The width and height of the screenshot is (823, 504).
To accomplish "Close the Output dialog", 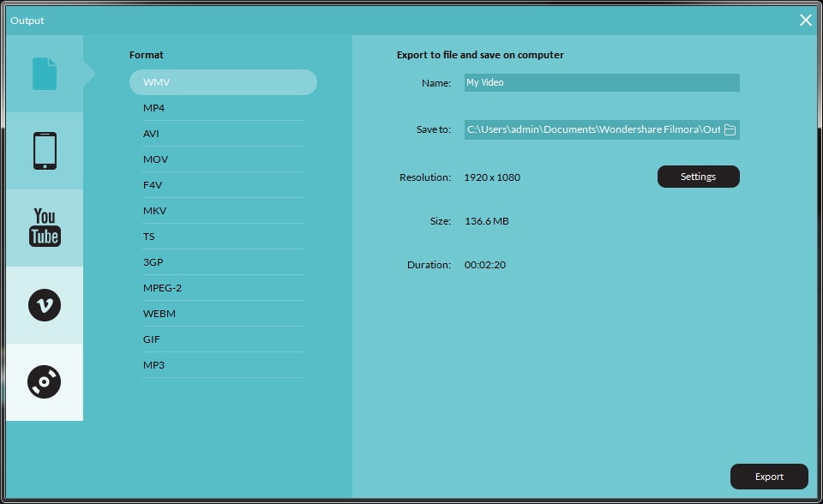I will (x=806, y=20).
